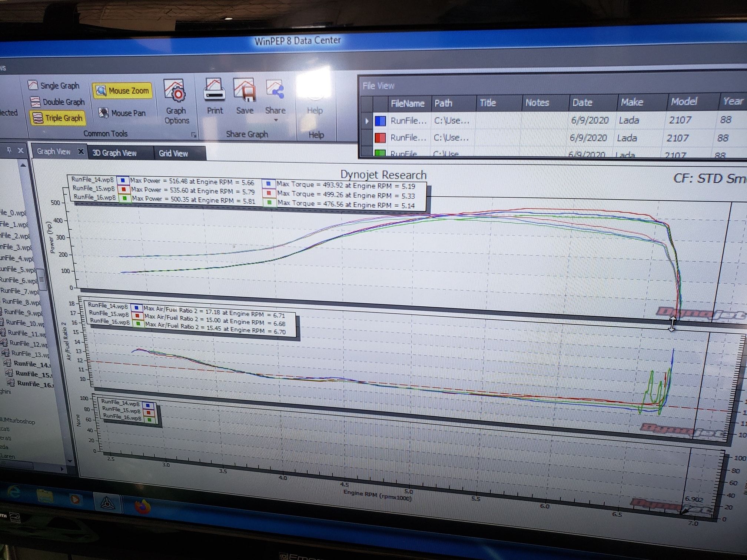Screen dimensions: 747x560
Task: Click the WinPEP app taskbar icon
Action: [107, 503]
